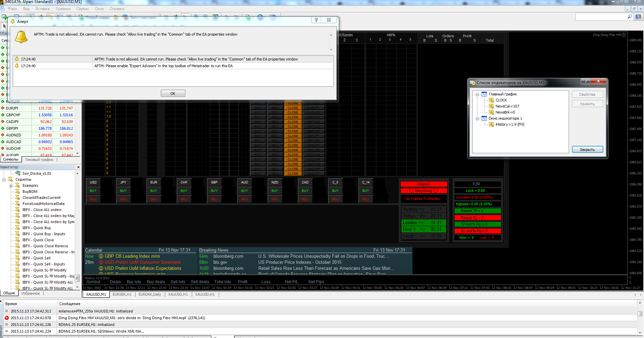The width and height of the screenshot is (644, 338).
Task: Click the SELL button under JPY
Action: tap(123, 199)
